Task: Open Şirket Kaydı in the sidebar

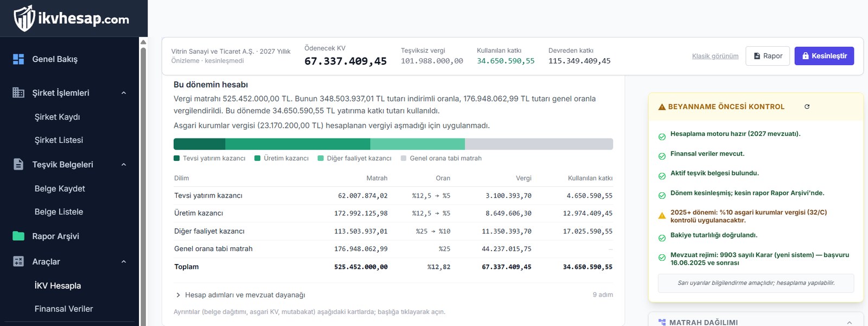Action: coord(58,117)
